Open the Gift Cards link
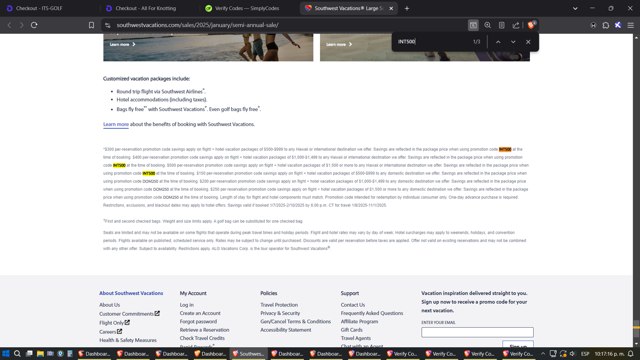640x360 pixels. [x=351, y=330]
